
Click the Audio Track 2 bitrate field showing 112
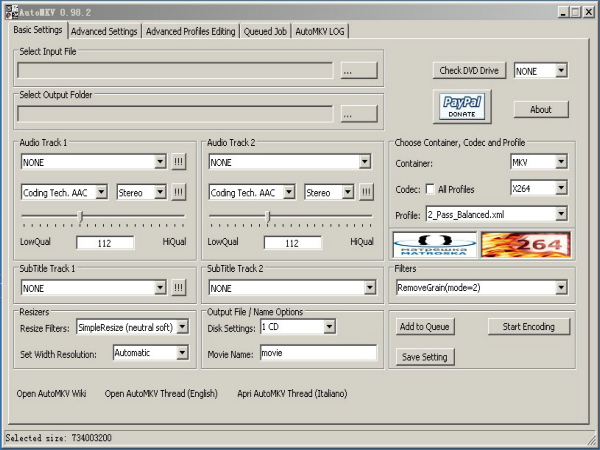(293, 243)
